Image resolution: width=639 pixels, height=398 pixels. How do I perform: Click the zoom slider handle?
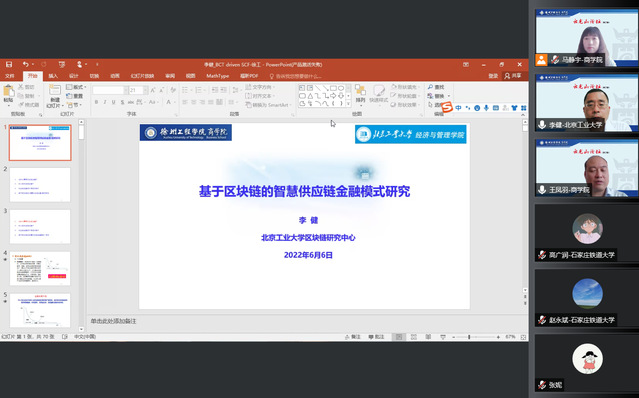tap(469, 337)
